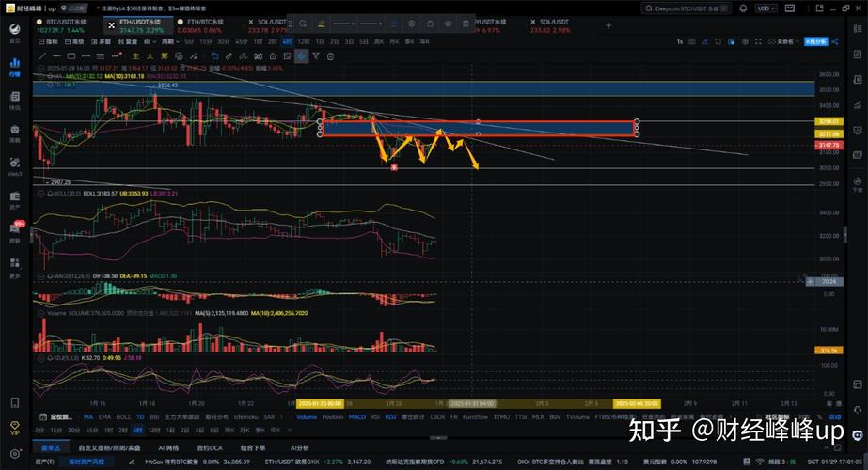The width and height of the screenshot is (868, 470).
Task: Click the red rectangle zone on chart
Action: [480, 130]
